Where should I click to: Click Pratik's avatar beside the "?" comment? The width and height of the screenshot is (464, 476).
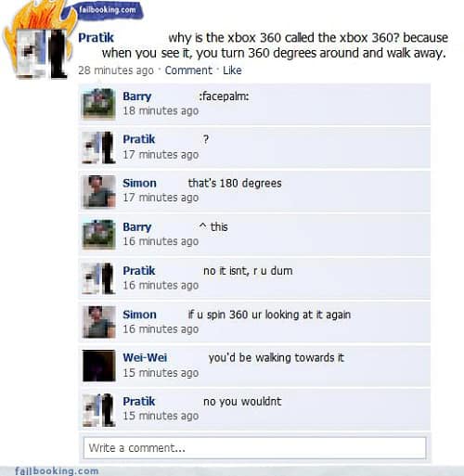pyautogui.click(x=98, y=148)
